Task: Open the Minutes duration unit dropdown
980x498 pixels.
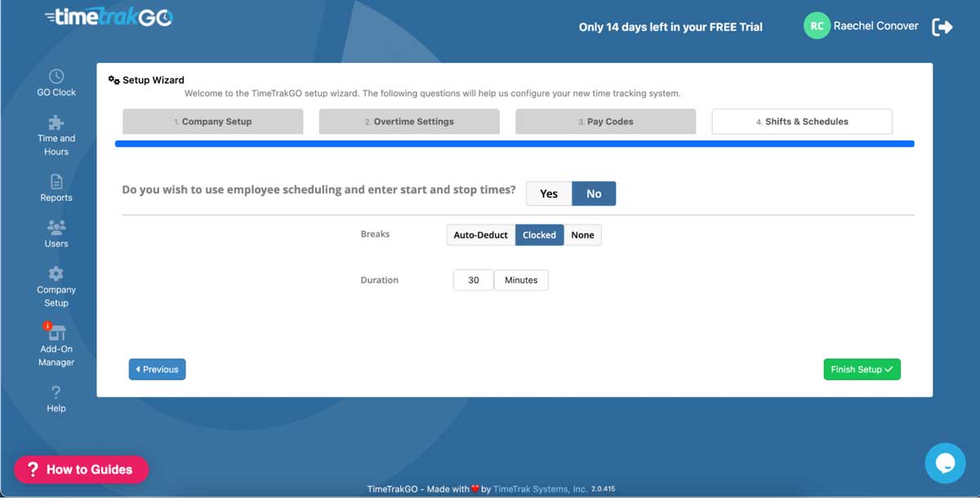Action: coord(521,280)
